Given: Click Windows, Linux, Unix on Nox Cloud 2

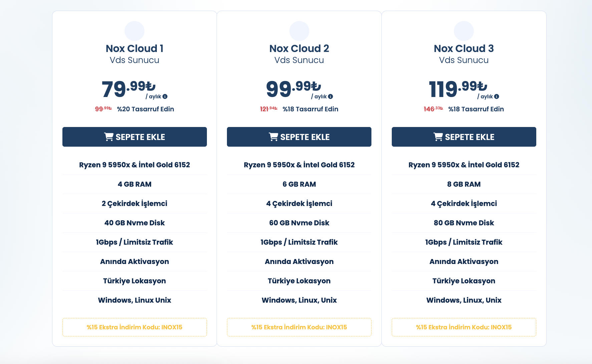Looking at the screenshot, I should (x=299, y=300).
